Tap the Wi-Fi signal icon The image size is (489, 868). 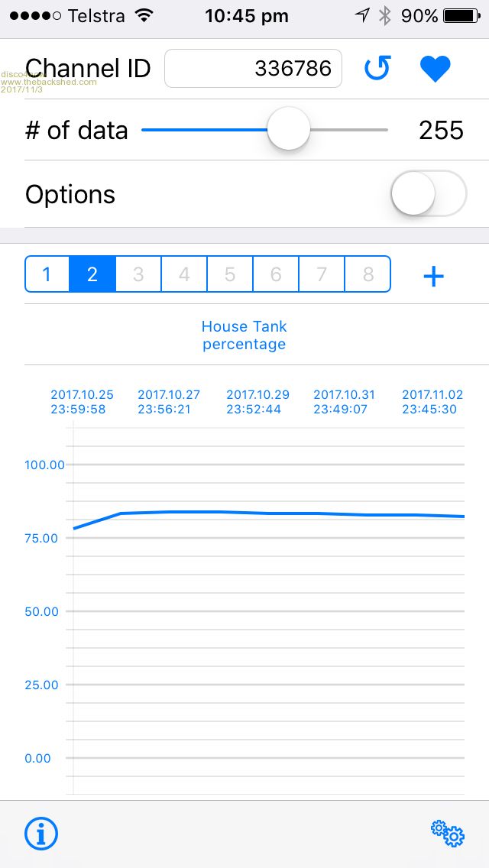point(143,16)
